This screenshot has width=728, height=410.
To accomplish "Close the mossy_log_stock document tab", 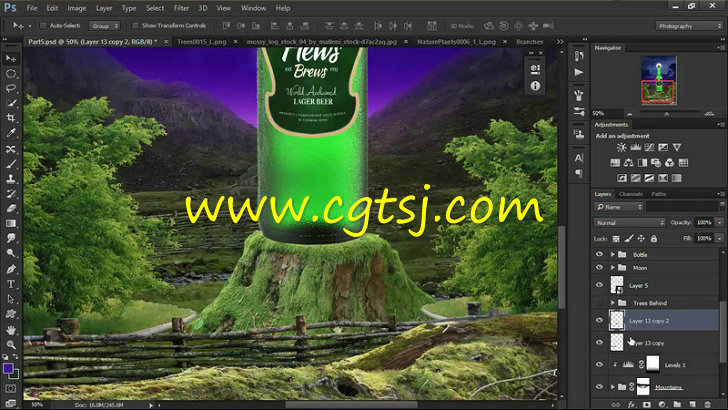I will 406,42.
